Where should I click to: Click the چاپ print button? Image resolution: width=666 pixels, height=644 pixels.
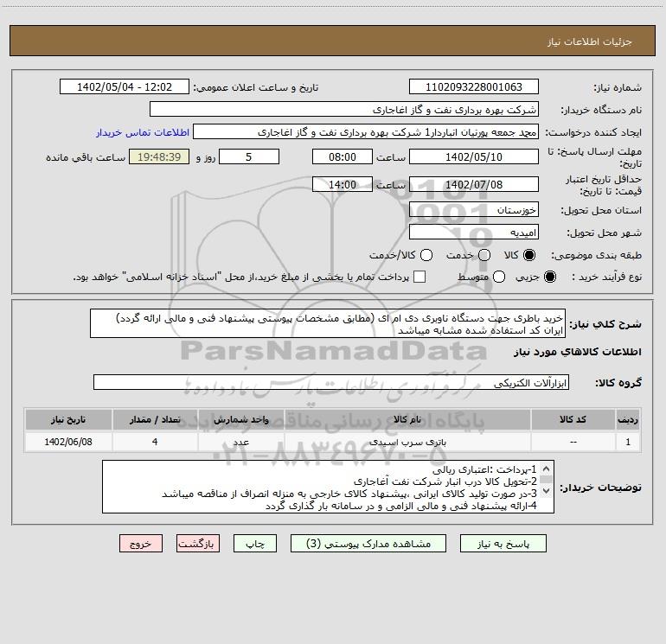point(255,544)
